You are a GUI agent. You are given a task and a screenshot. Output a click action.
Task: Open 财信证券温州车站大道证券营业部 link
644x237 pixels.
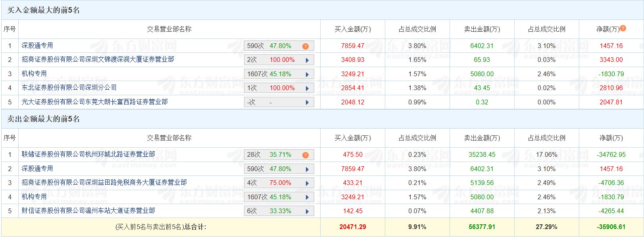coord(88,211)
